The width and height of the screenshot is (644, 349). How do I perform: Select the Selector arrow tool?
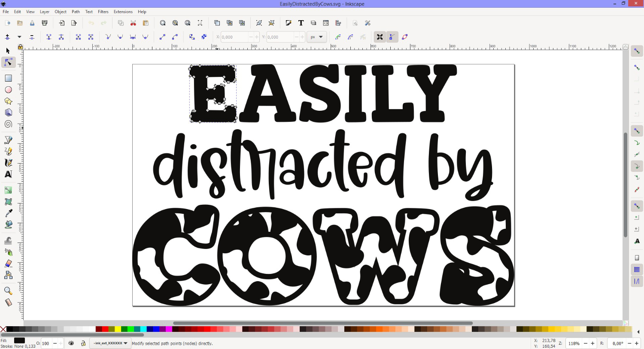tap(8, 51)
